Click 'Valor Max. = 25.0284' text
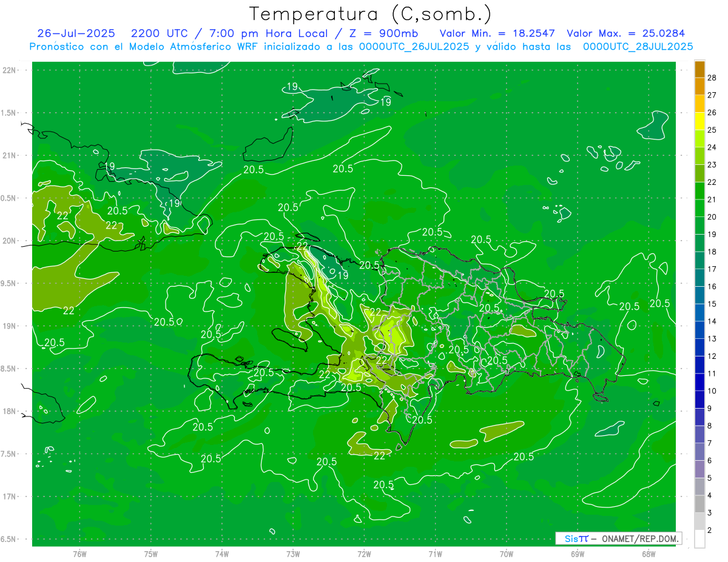This screenshot has width=728, height=562. [x=625, y=33]
